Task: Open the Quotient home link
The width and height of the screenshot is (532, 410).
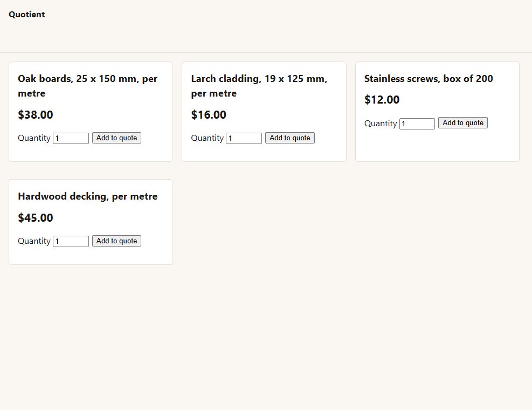Action: tap(27, 15)
